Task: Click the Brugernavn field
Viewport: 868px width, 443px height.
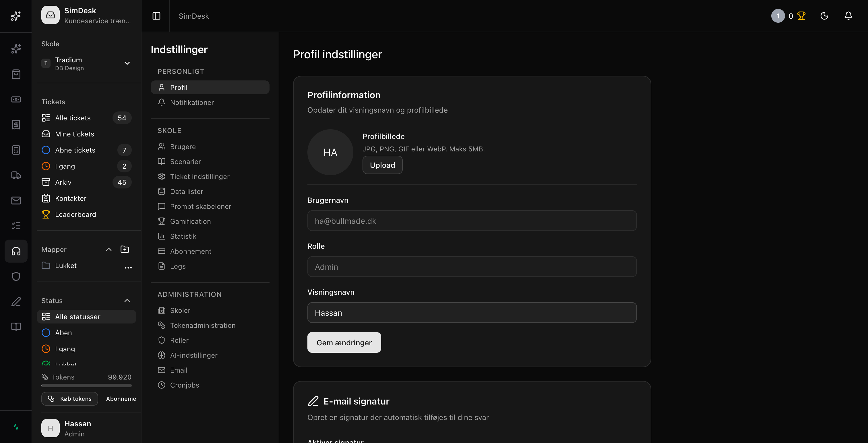Action: (x=472, y=221)
